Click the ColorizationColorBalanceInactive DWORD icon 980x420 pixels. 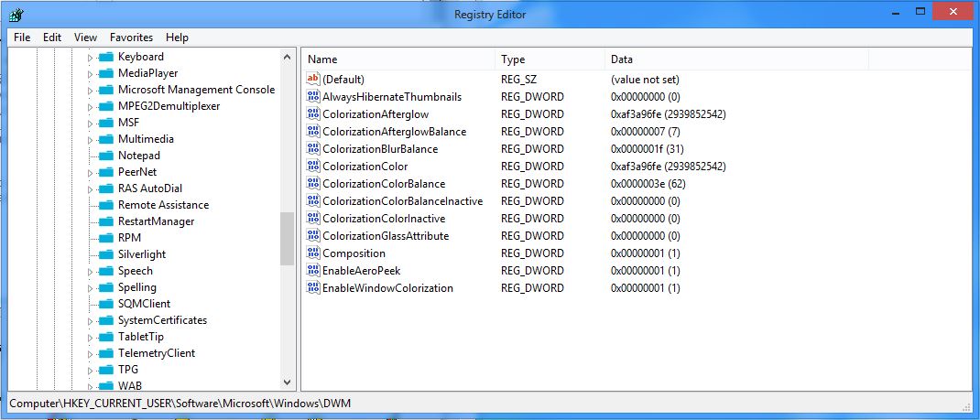313,201
